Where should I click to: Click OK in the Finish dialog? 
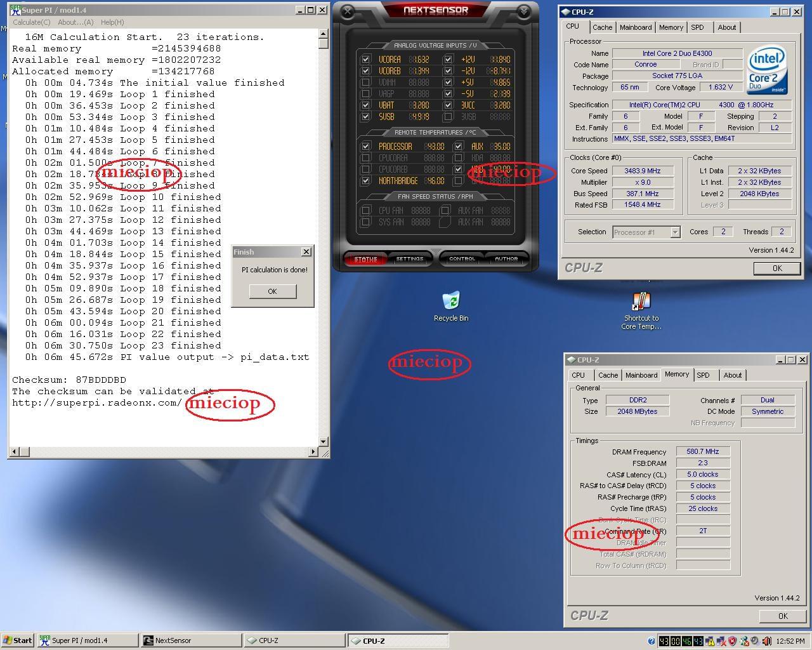point(272,291)
